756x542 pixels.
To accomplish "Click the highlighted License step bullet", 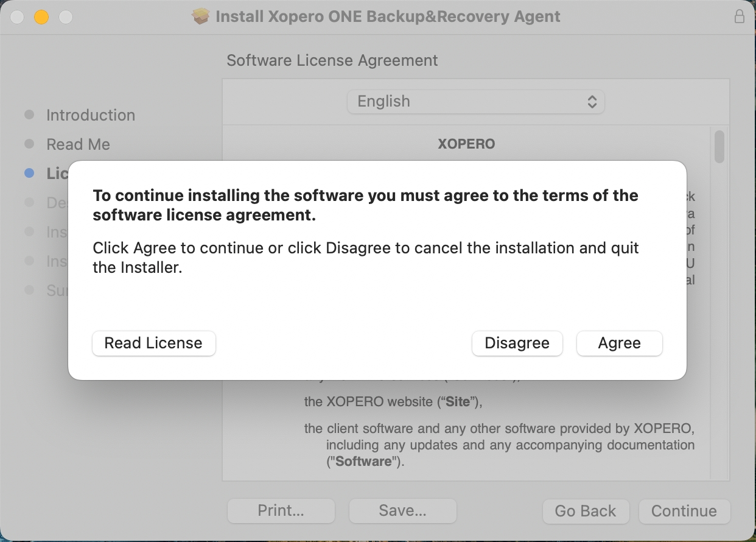I will point(29,173).
